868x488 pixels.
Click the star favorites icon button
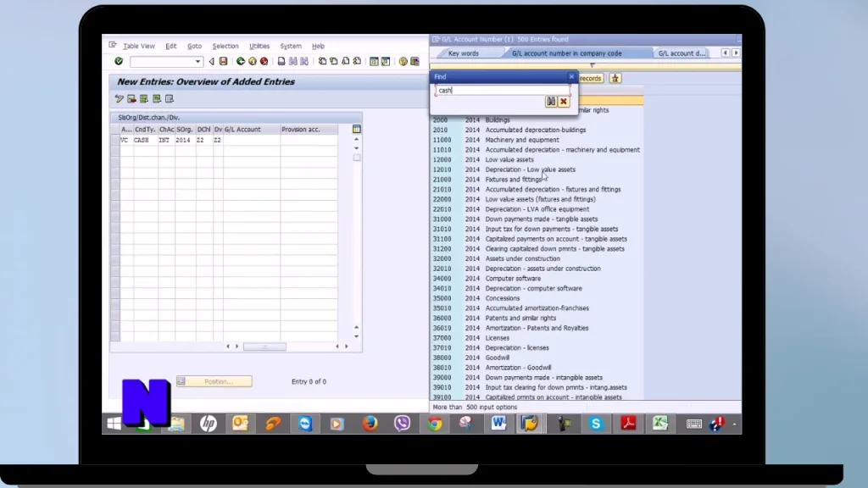[x=615, y=78]
